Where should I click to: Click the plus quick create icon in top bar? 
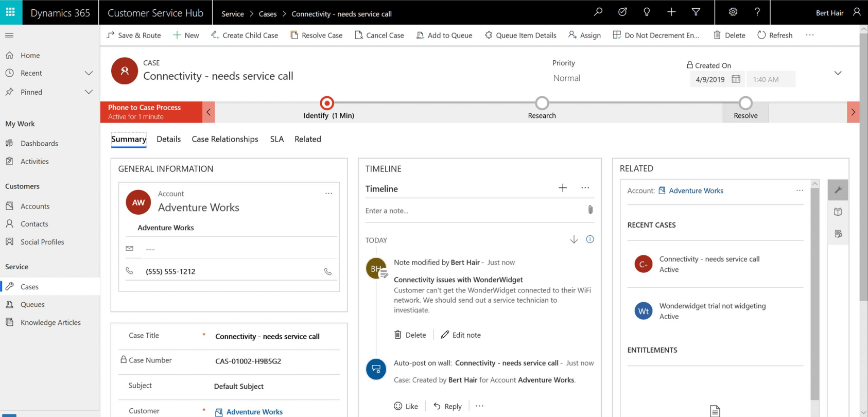[x=671, y=12]
